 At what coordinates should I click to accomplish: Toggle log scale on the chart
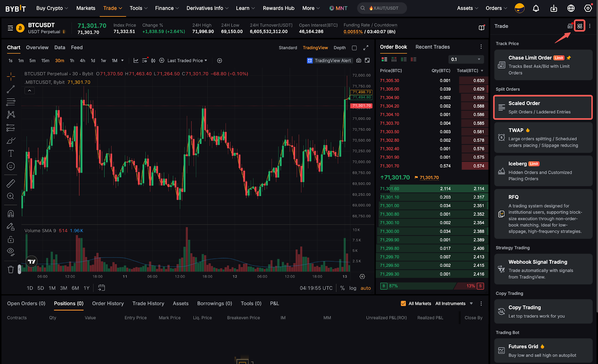coord(352,288)
